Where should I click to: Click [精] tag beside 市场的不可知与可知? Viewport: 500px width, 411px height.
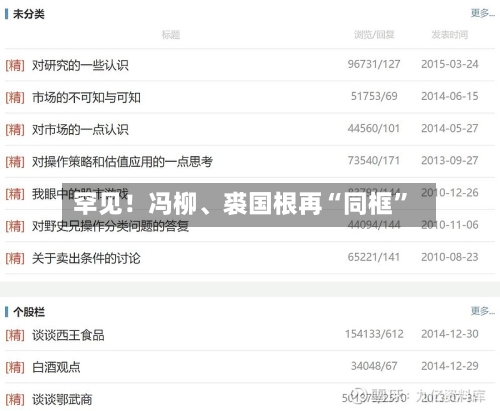click(x=15, y=97)
